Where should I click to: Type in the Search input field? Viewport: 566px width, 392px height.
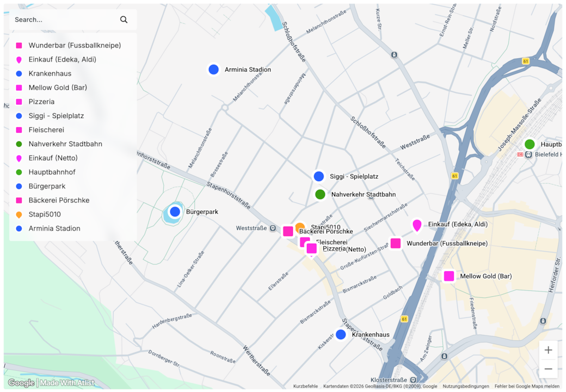(x=63, y=20)
